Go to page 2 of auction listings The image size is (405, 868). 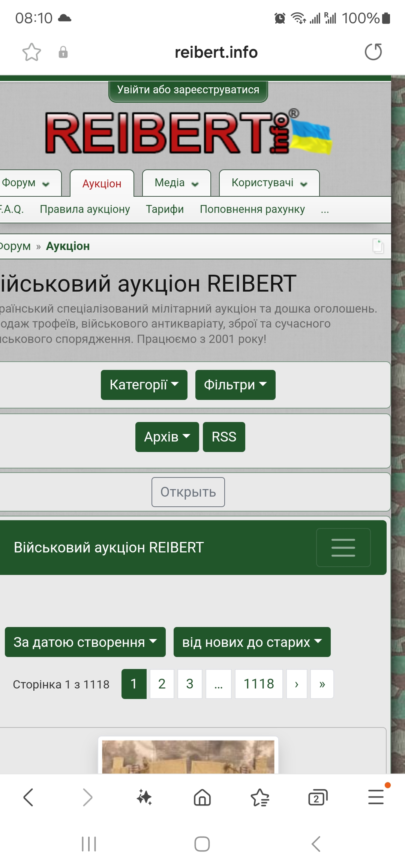pos(162,684)
